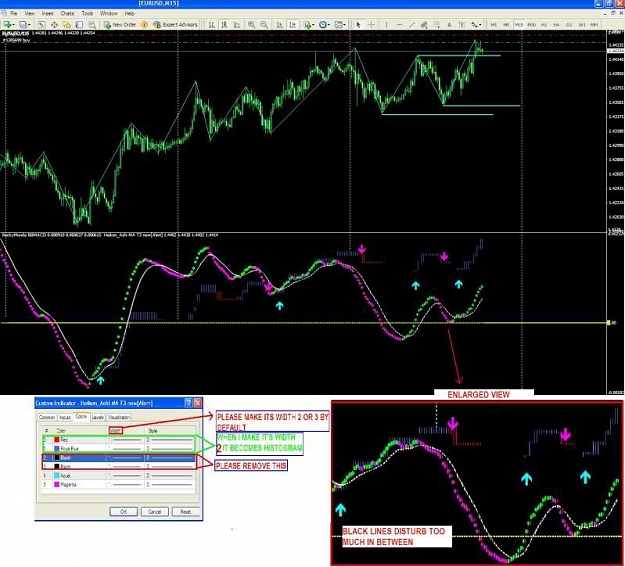This screenshot has width=625, height=567.
Task: Click the yellow MetaEditor icon
Action: (x=144, y=25)
